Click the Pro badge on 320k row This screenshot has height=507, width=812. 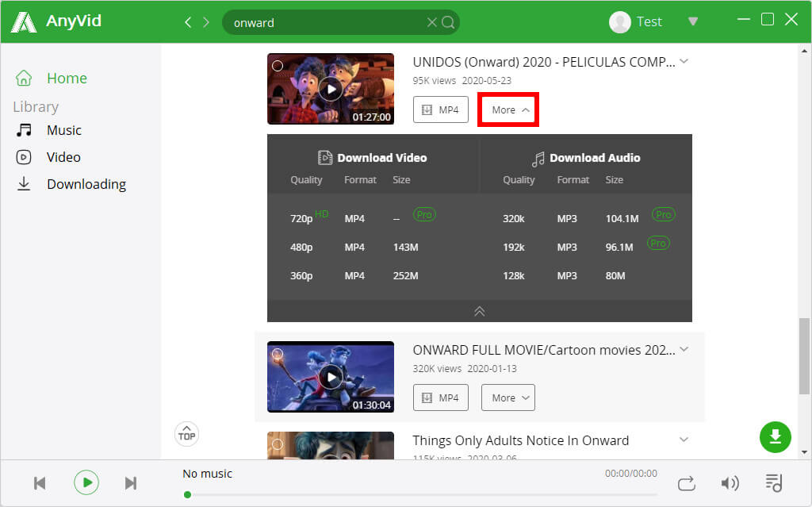664,214
